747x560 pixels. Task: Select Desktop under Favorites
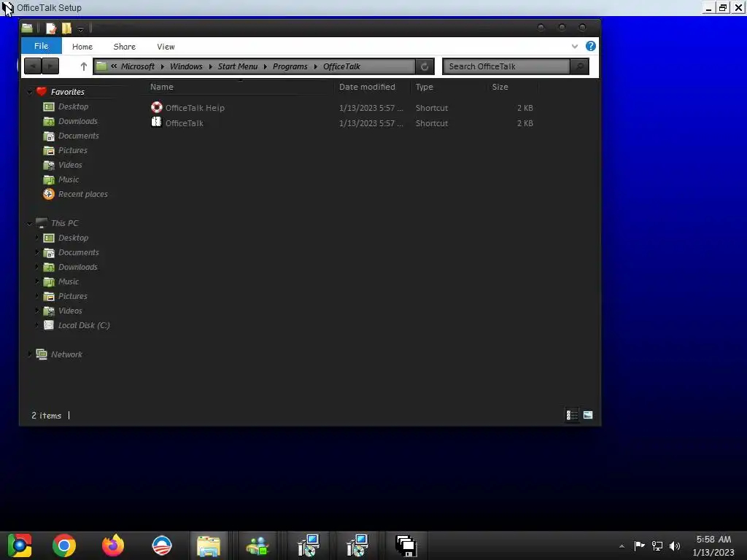coord(74,106)
